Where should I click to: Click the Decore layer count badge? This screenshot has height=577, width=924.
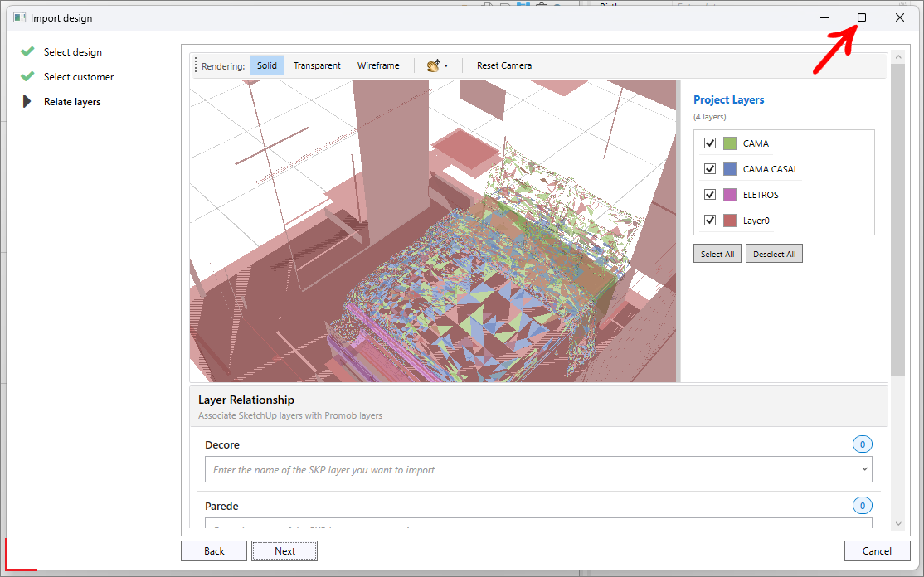coord(862,444)
